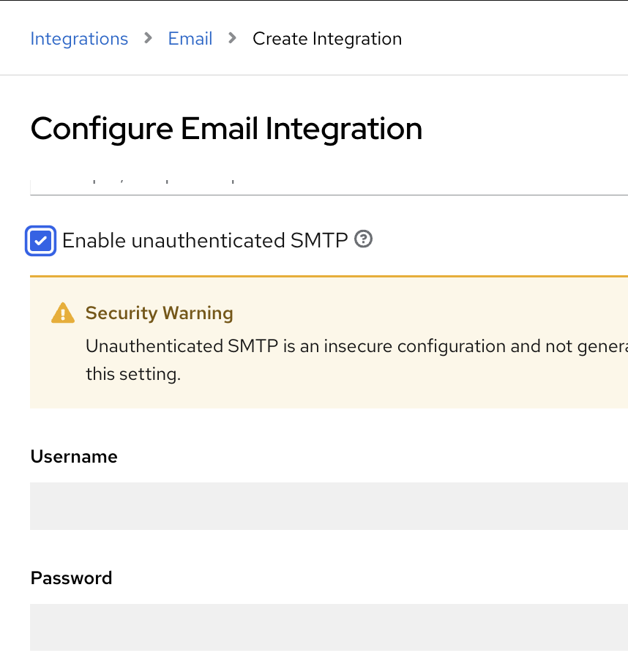Click the yellow warning triangle icon
This screenshot has height=672, width=628.
[x=63, y=313]
